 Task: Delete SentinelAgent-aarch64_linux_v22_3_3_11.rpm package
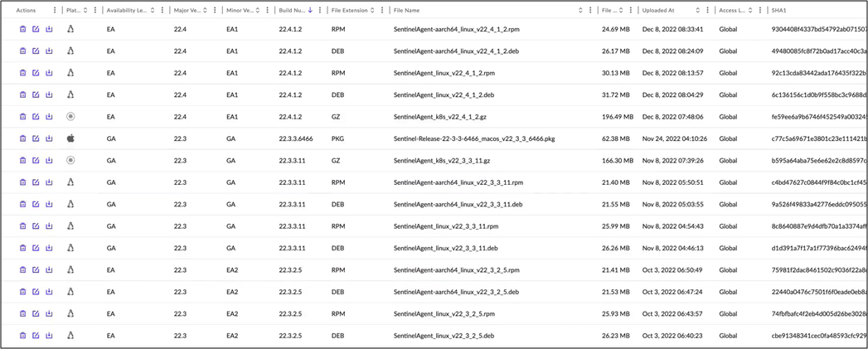[x=22, y=182]
